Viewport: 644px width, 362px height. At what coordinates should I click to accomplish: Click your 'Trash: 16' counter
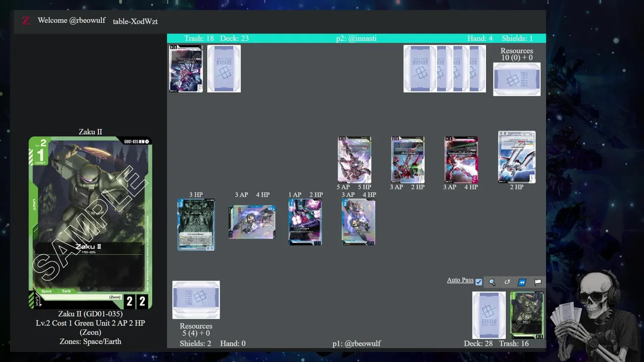pos(514,343)
